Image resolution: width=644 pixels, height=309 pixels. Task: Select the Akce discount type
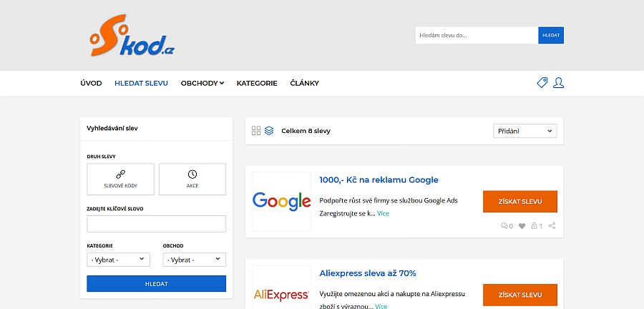tap(192, 180)
